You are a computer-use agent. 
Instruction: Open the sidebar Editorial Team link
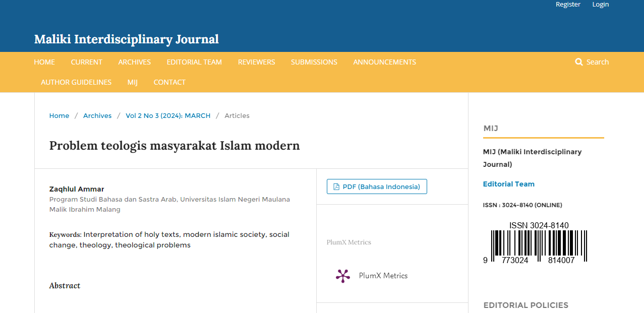click(508, 184)
